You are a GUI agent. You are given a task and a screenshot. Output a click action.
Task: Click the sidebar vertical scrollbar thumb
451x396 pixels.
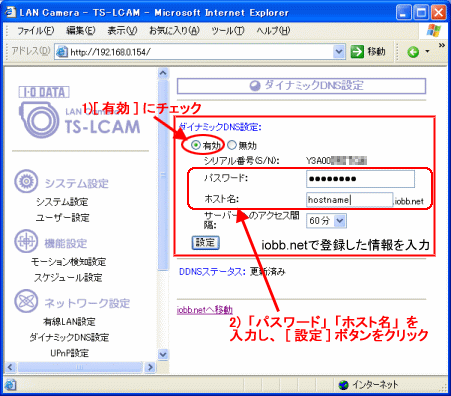pyautogui.click(x=163, y=175)
